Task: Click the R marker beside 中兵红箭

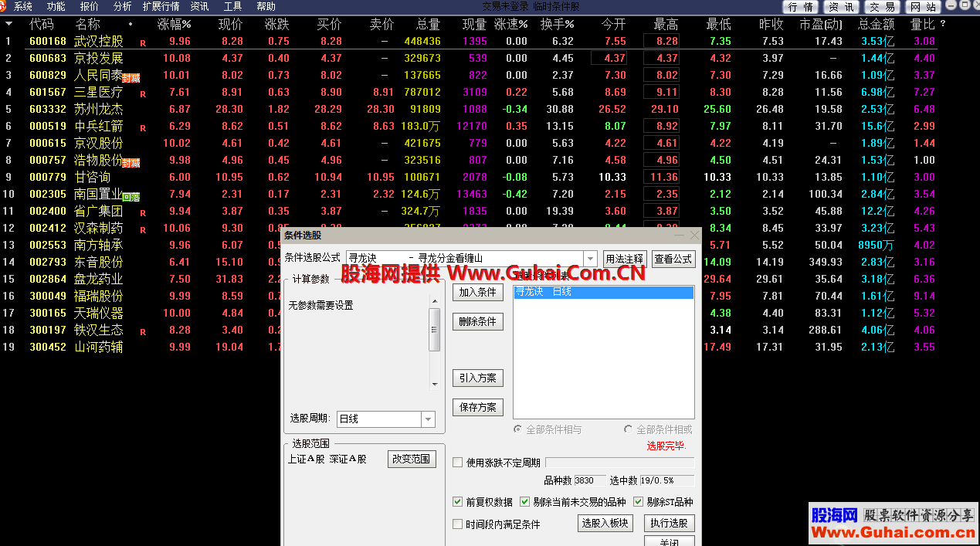Action: pos(143,128)
